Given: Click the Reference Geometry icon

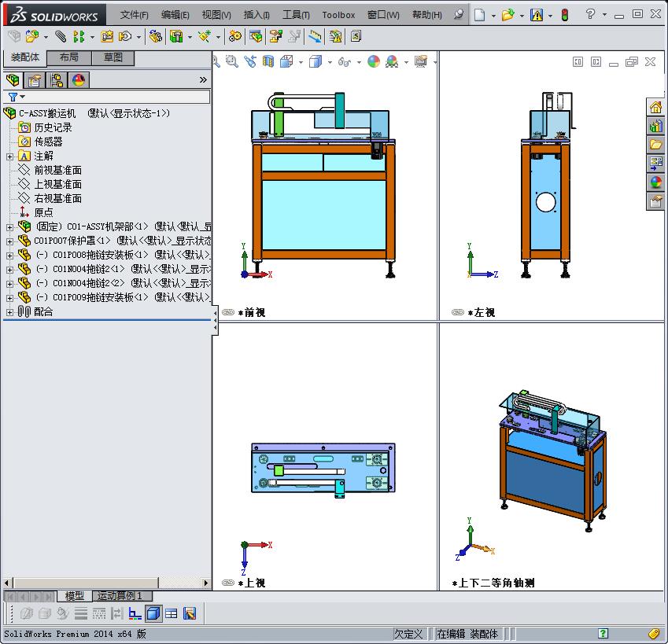Looking at the screenshot, I should (205, 37).
